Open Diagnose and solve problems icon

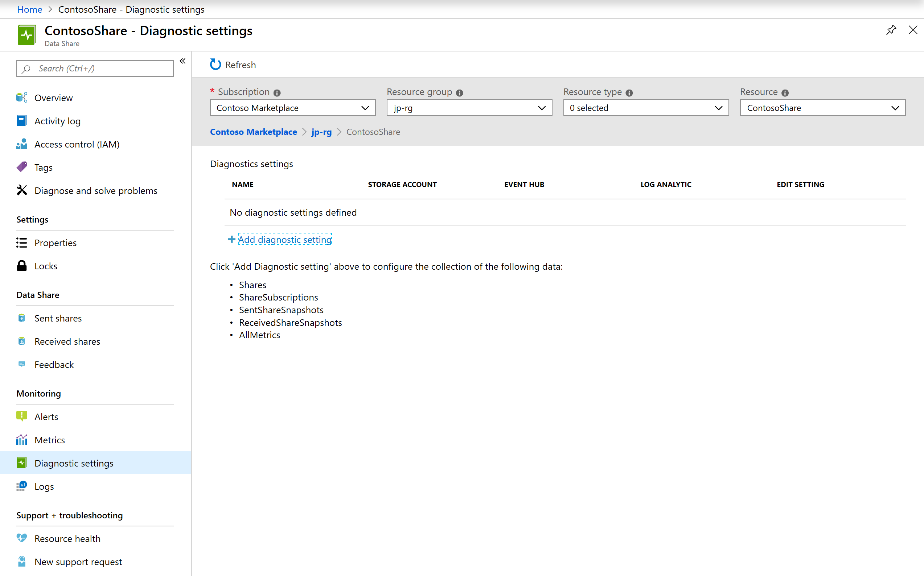[x=22, y=190]
